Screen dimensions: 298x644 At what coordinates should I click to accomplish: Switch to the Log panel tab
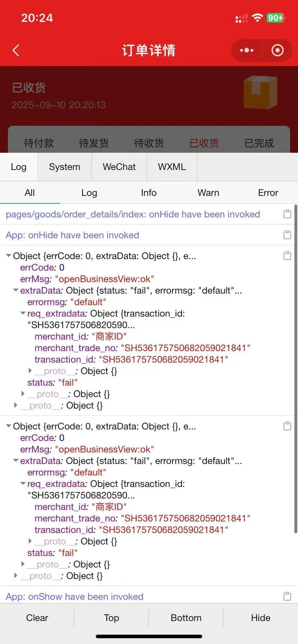pyautogui.click(x=19, y=167)
